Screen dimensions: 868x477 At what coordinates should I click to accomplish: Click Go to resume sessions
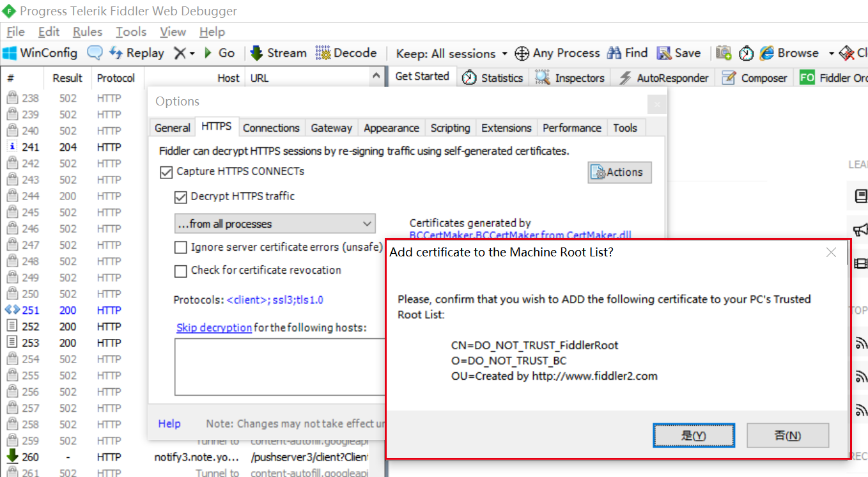[x=219, y=53]
